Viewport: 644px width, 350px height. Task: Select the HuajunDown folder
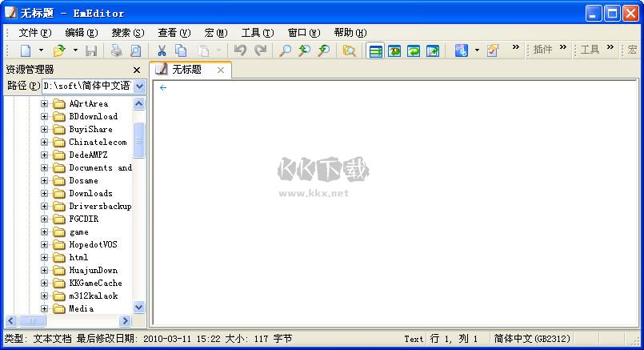point(93,270)
